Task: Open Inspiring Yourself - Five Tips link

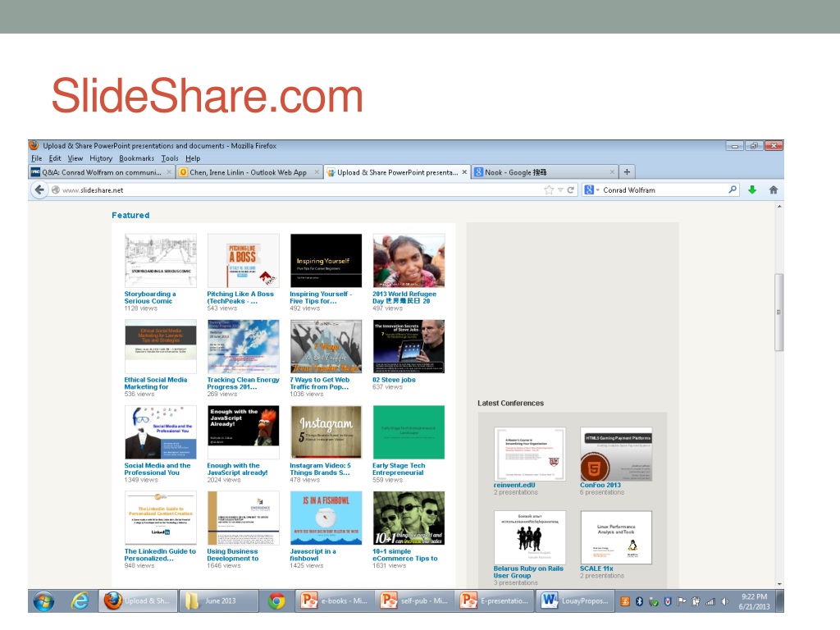Action: pos(321,297)
